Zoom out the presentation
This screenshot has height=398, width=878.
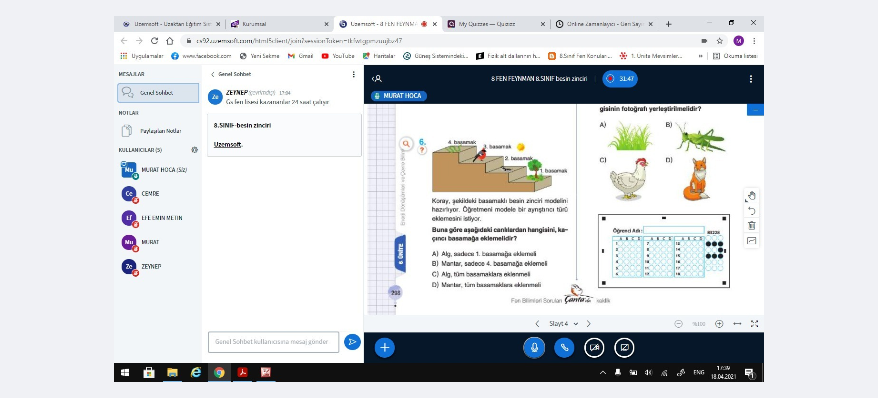coord(679,324)
